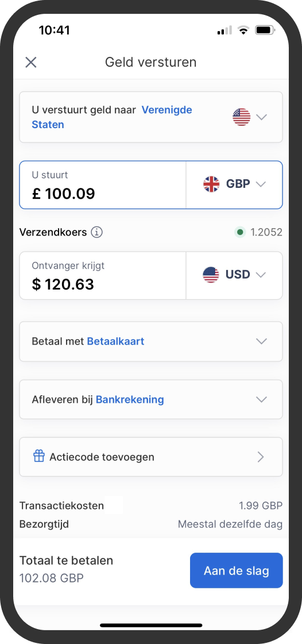This screenshot has height=644, width=302.
Task: Expand Afleveren bij Bankrekening options
Action: coord(151,399)
